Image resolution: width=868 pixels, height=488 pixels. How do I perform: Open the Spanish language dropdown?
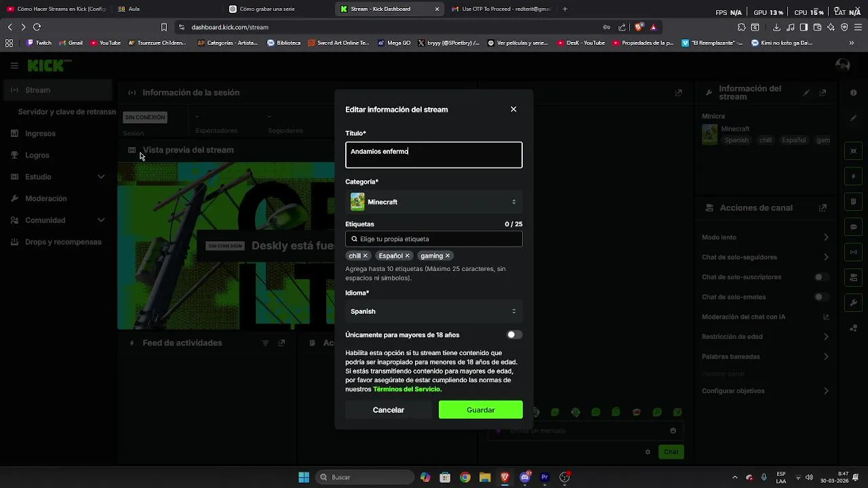[x=434, y=311]
